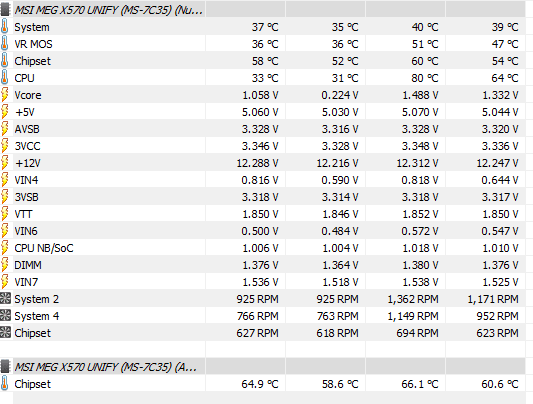Select the System 4 fan label
This screenshot has width=533, height=404.
(x=36, y=316)
